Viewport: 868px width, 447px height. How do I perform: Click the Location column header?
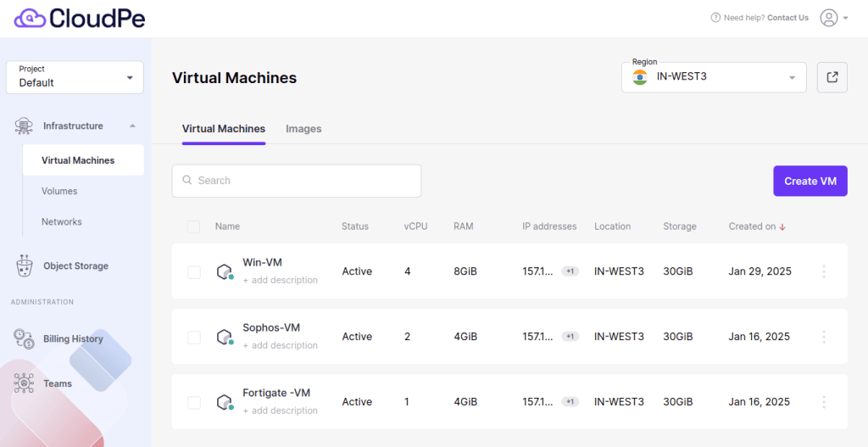pyautogui.click(x=612, y=226)
